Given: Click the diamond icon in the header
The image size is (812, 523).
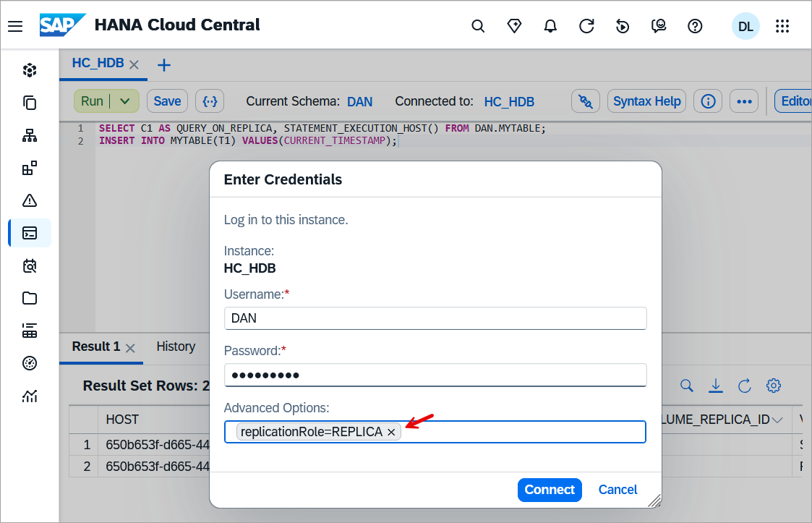Looking at the screenshot, I should coord(514,26).
